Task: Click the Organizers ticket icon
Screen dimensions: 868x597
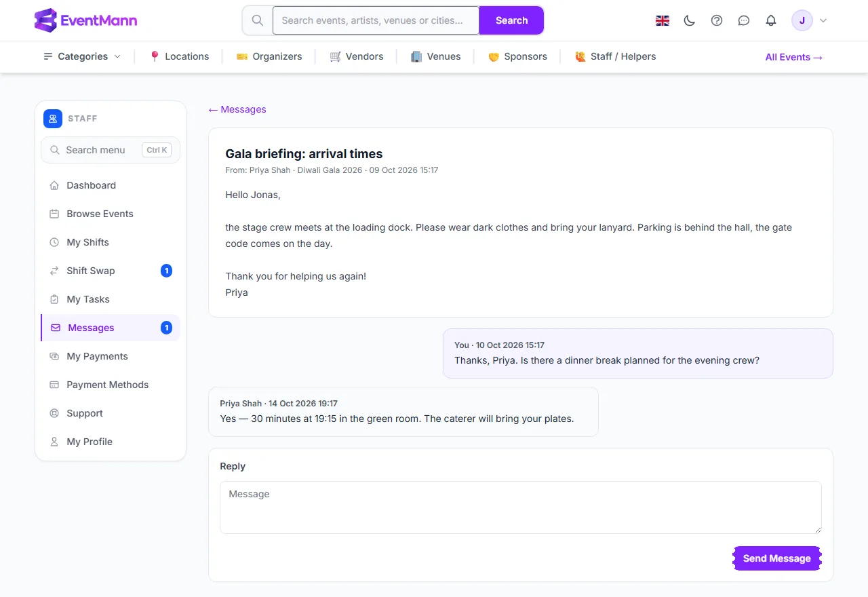Action: coord(242,56)
